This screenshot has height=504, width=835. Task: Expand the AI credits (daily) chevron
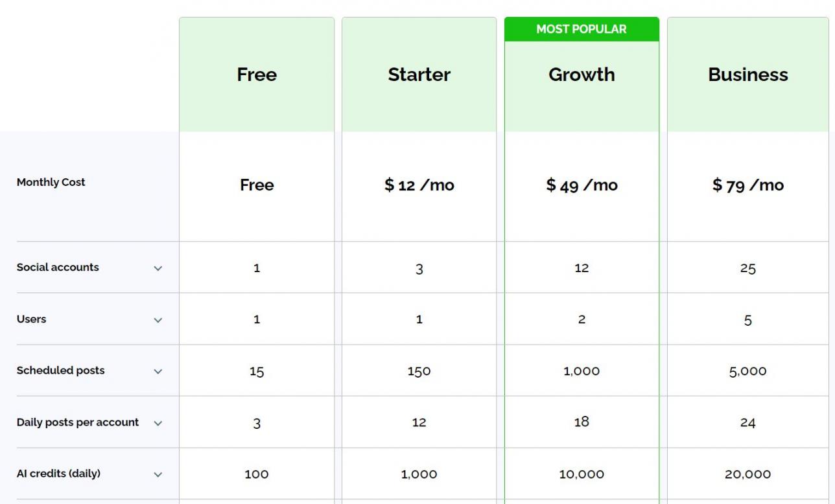(158, 474)
